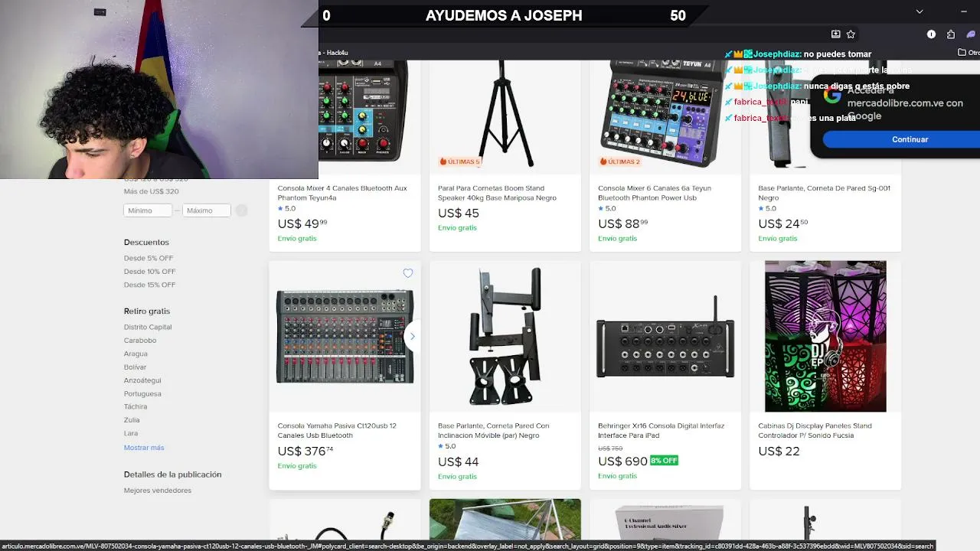Bookmark this page with the star icon

click(851, 34)
